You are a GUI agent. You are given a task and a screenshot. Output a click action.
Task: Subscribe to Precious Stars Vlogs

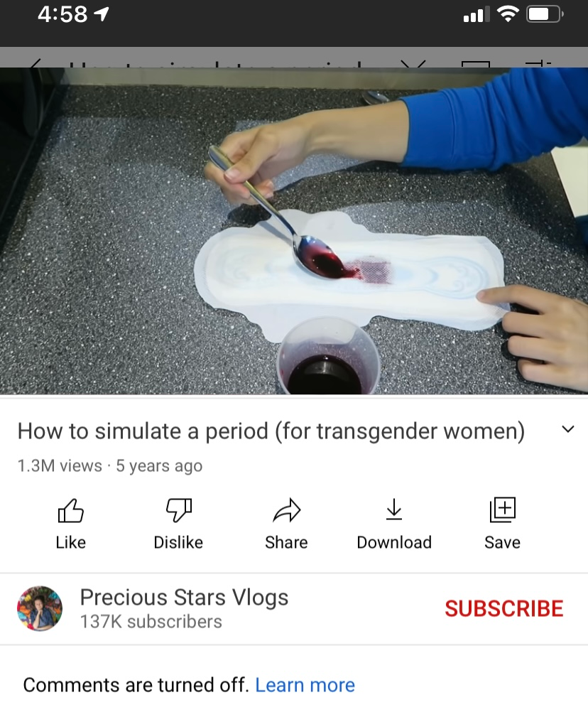[x=503, y=608]
